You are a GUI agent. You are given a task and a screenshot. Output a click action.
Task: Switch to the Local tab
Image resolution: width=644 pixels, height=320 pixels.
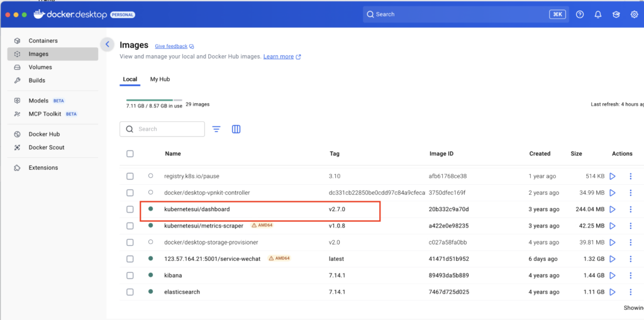click(130, 79)
